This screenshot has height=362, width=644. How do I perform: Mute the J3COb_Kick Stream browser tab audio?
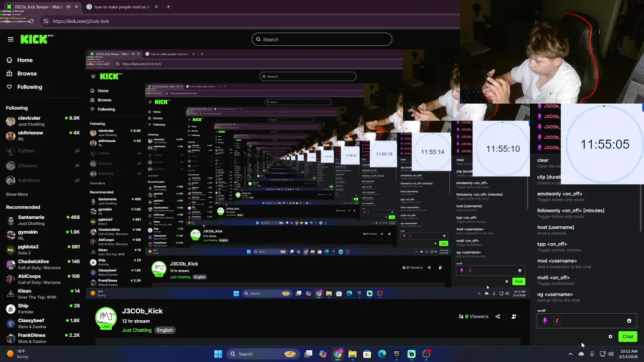point(68,7)
